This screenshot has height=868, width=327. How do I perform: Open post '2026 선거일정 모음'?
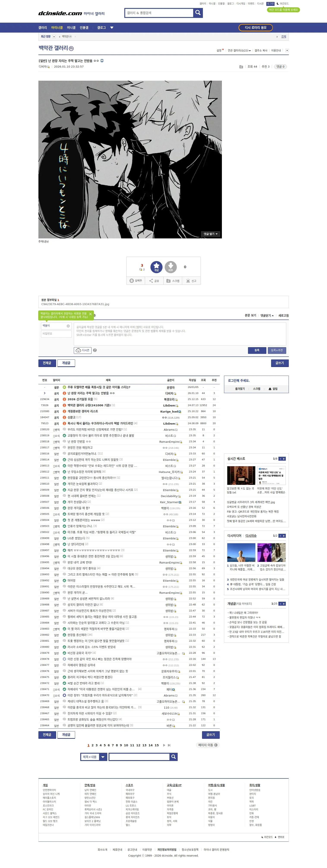pyautogui.click(x=80, y=399)
